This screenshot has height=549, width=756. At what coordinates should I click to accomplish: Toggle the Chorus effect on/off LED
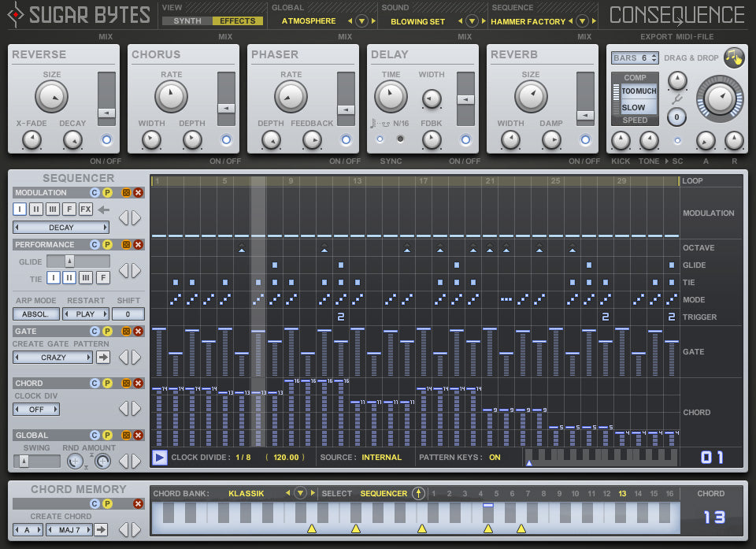tap(226, 140)
